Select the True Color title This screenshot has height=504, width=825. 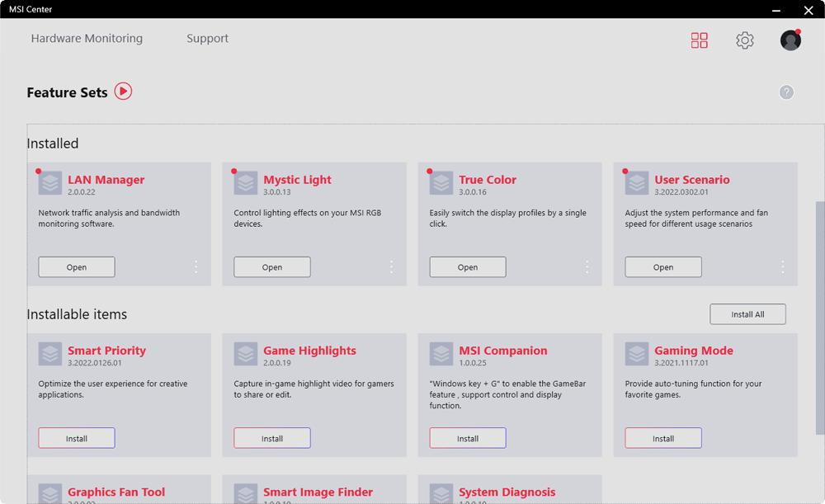tap(488, 179)
